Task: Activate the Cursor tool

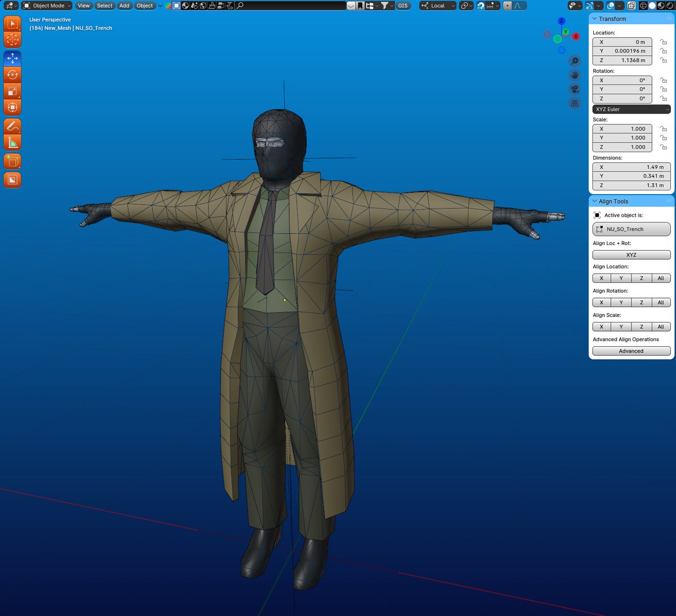Action: point(12,39)
